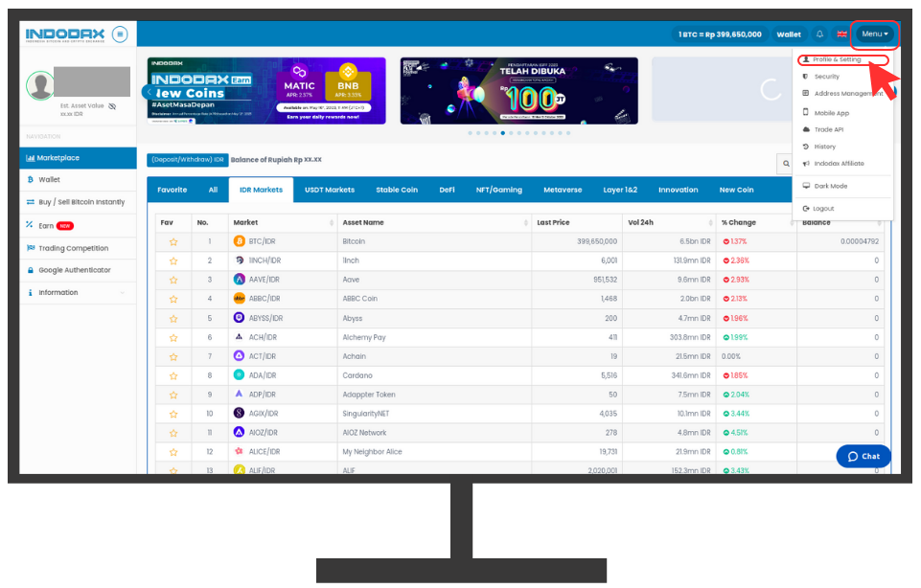This screenshot has width=921, height=588.
Task: Toggle favorite star for ABBC/IDR
Action: (x=173, y=299)
